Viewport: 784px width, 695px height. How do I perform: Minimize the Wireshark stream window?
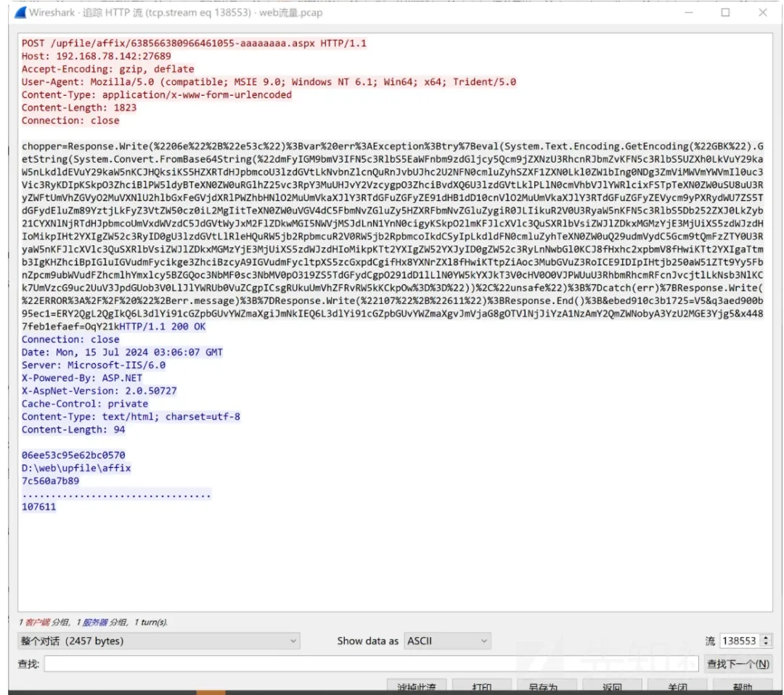click(x=688, y=12)
